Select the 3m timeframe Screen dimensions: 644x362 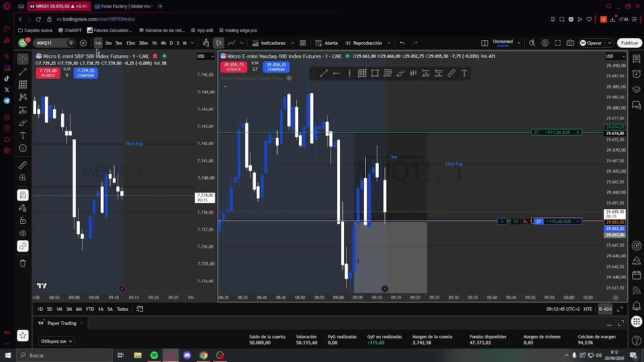coord(108,43)
